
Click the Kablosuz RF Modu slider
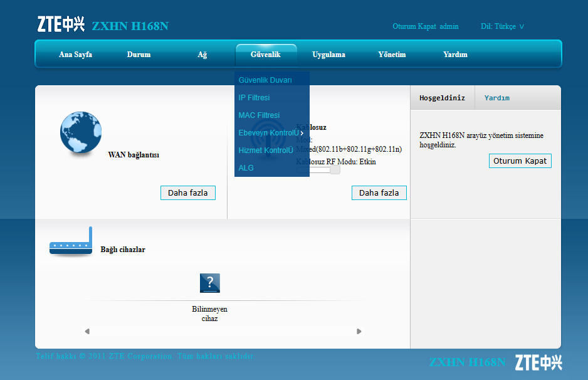point(318,170)
